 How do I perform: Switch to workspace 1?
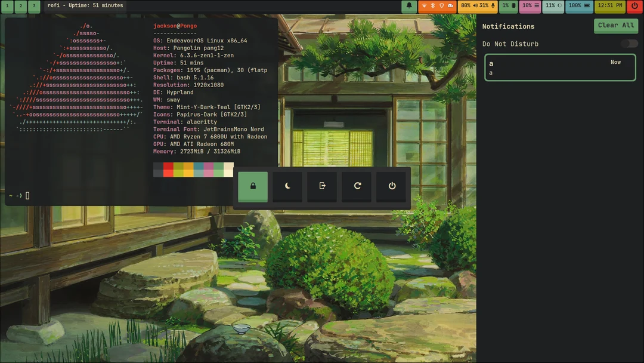click(7, 6)
